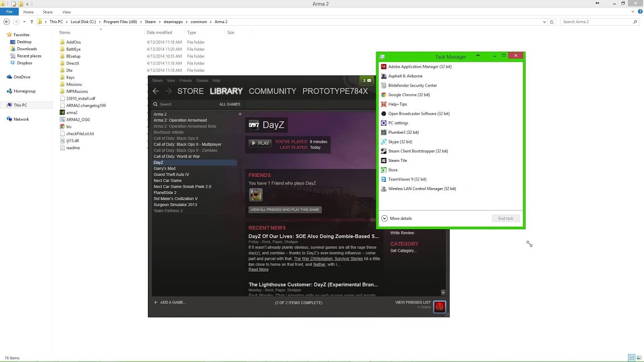
Task: Click the Steam Tile icon in Task Manager
Action: coord(383,160)
